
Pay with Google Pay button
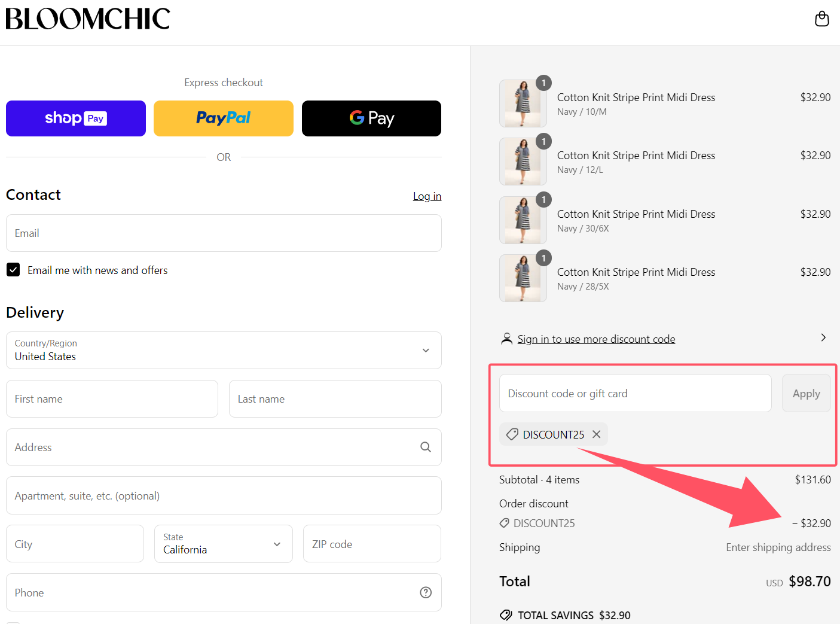[x=371, y=118]
